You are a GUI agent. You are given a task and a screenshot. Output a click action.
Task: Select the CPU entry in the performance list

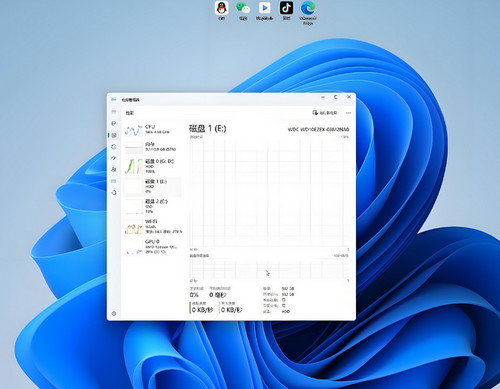coord(153,130)
